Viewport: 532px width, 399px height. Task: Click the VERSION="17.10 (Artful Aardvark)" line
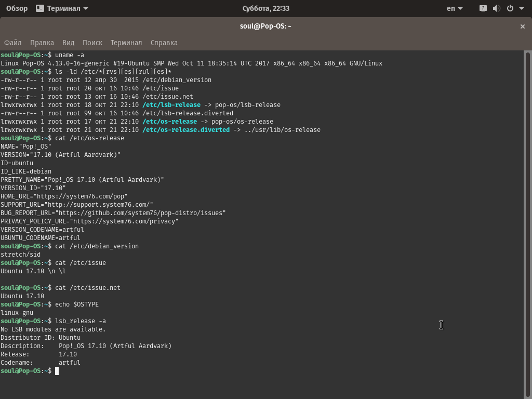coord(60,155)
